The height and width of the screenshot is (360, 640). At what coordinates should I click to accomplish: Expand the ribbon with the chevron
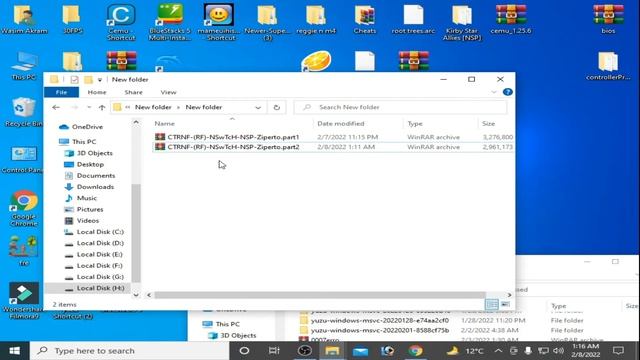click(x=494, y=92)
